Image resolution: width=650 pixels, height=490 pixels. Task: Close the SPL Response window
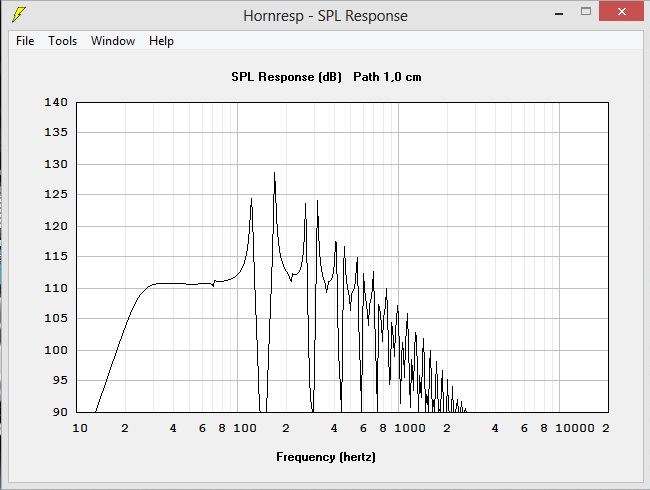tap(621, 12)
